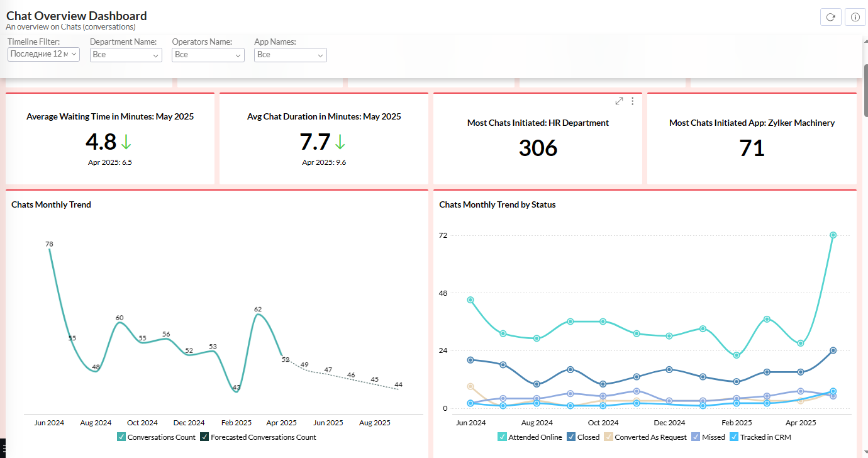Toggle the Converted As Request color swatch
This screenshot has height=458, width=868.
608,437
